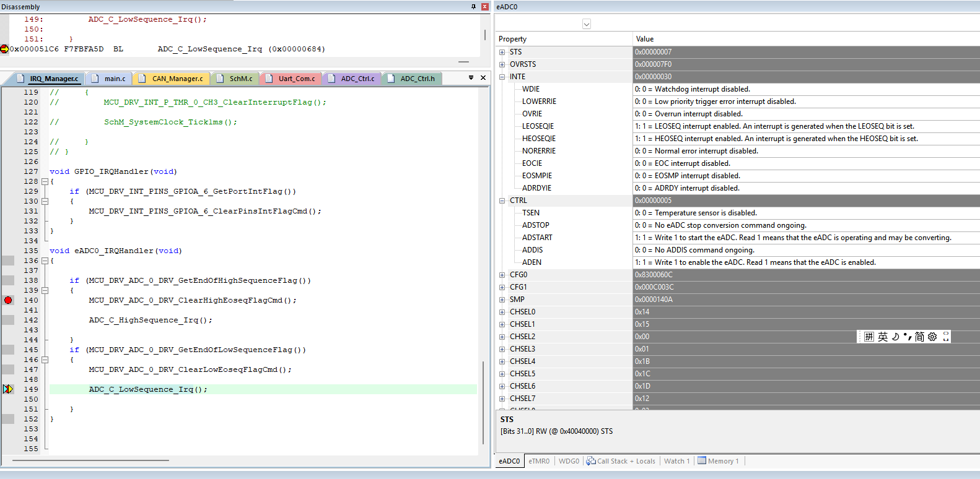Viewport: 980px width, 479px height.
Task: Expand the SMP register
Action: click(x=502, y=300)
